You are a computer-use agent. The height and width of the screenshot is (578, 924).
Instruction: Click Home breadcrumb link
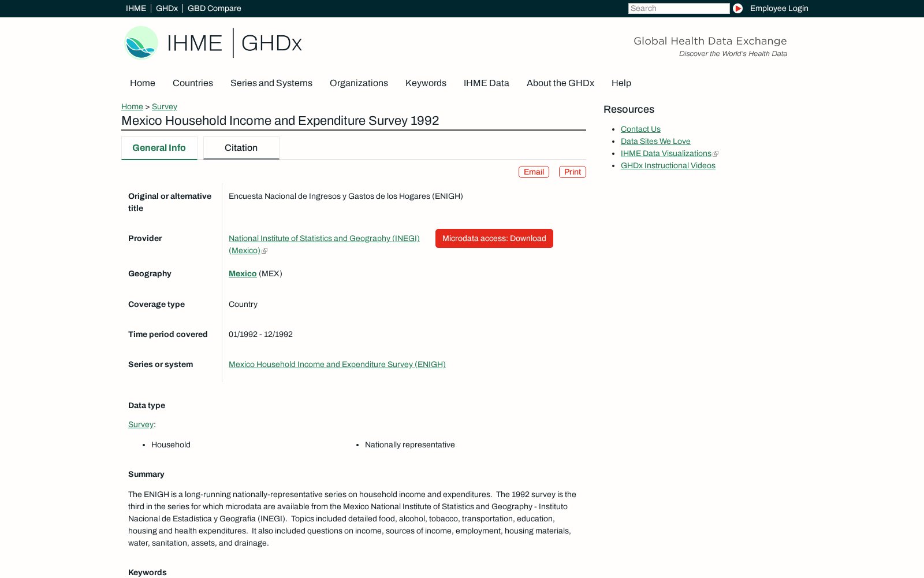click(x=132, y=106)
